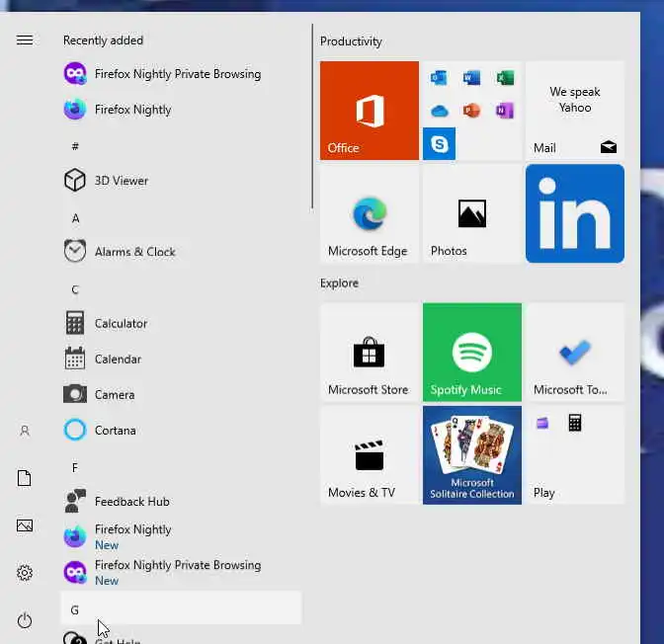Open Skype tile
664x644 pixels.
tap(439, 143)
